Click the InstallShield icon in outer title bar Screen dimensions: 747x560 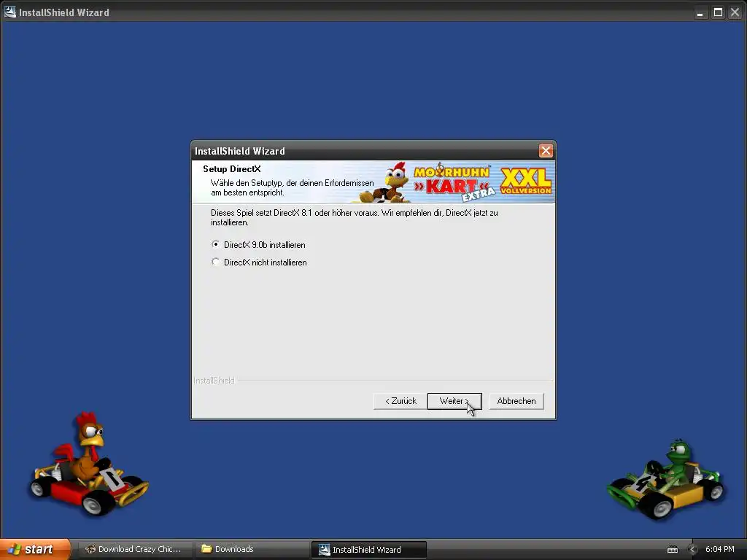tap(9, 12)
